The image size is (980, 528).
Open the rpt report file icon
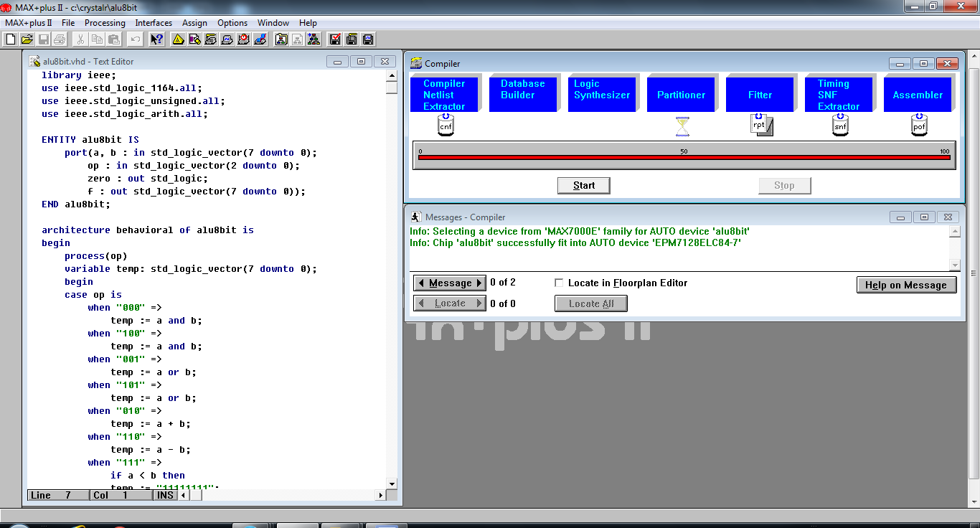pos(761,126)
